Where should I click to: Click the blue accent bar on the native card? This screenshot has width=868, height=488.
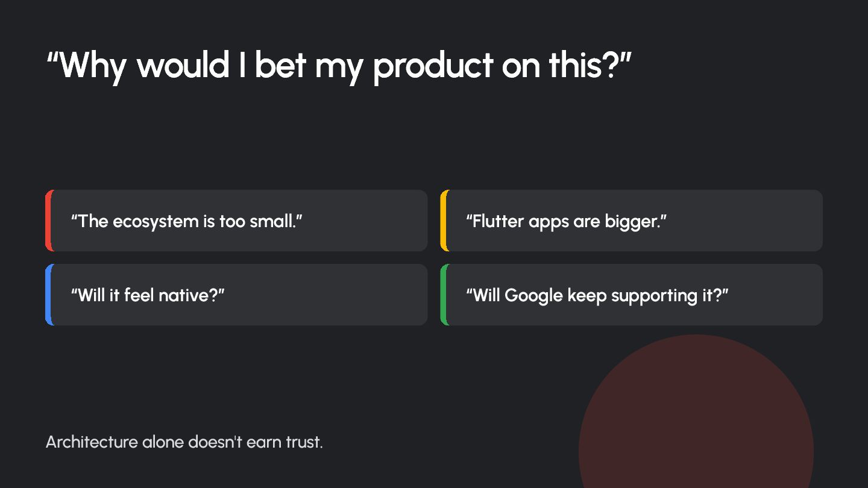pos(49,295)
